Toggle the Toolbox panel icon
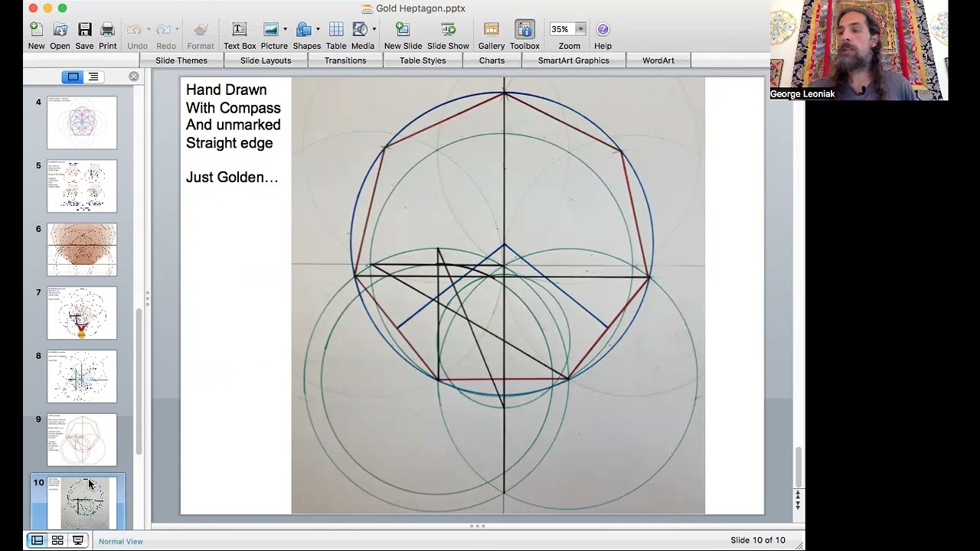This screenshot has width=980, height=551. tap(524, 29)
